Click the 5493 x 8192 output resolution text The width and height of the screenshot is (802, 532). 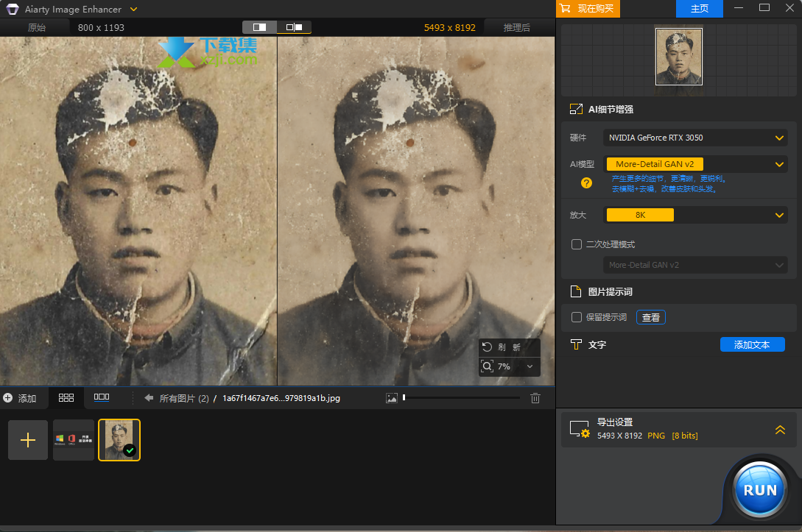(x=449, y=28)
